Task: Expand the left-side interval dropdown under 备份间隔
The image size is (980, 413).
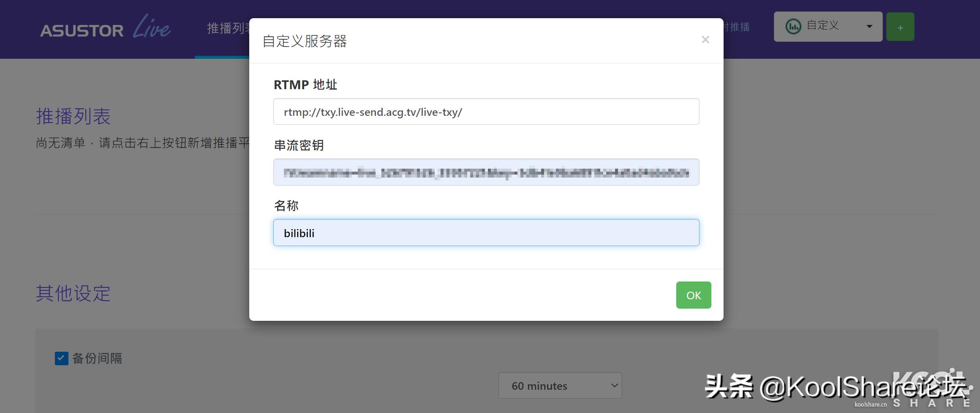Action: click(x=560, y=386)
